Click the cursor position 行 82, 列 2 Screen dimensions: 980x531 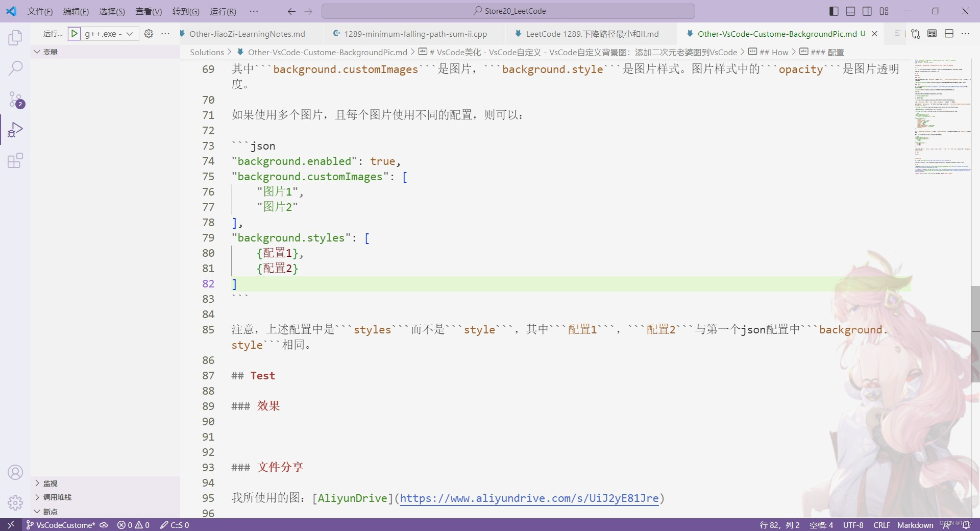pos(779,525)
